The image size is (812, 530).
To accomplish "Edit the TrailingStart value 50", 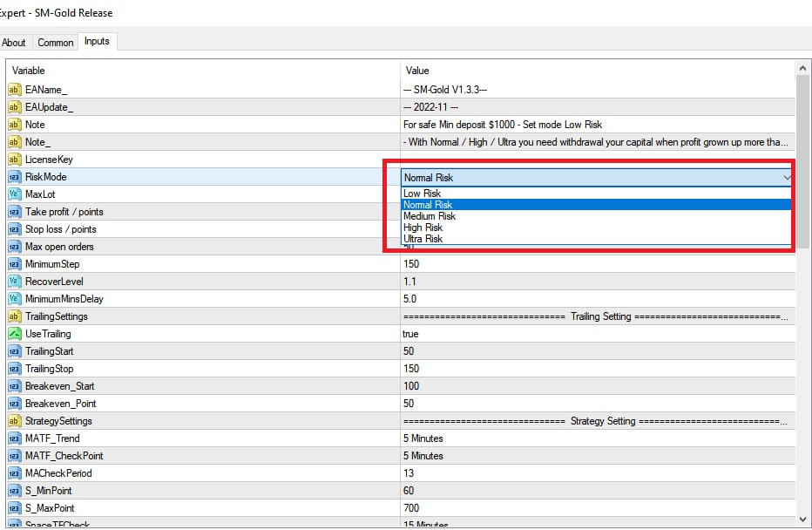I will pos(599,351).
